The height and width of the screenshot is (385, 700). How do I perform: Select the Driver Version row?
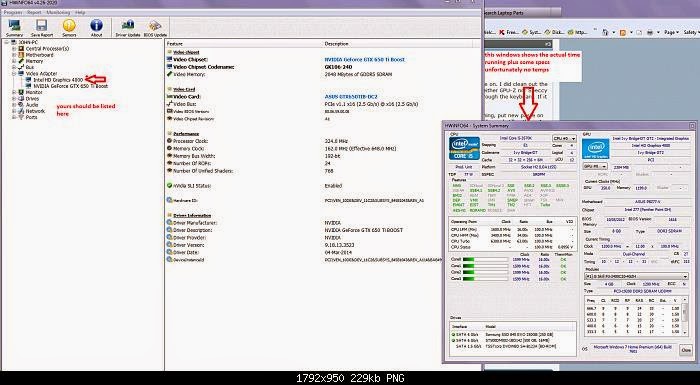pyautogui.click(x=321, y=245)
